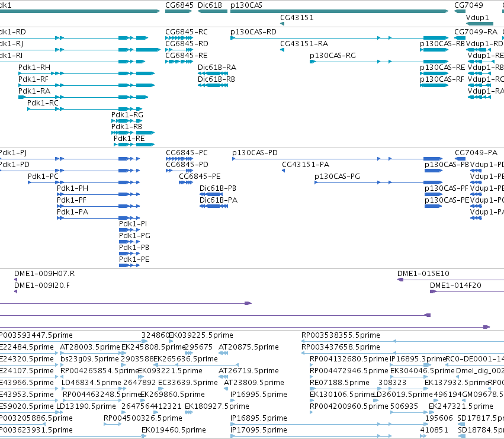Click transcript CG43151-RA label
Screen dimensions: 504x439
304,44
